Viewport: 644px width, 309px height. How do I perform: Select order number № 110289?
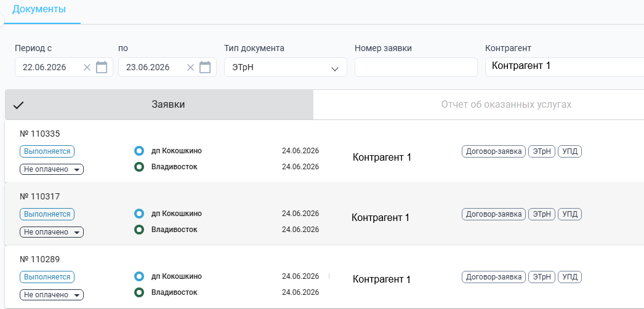pos(40,259)
